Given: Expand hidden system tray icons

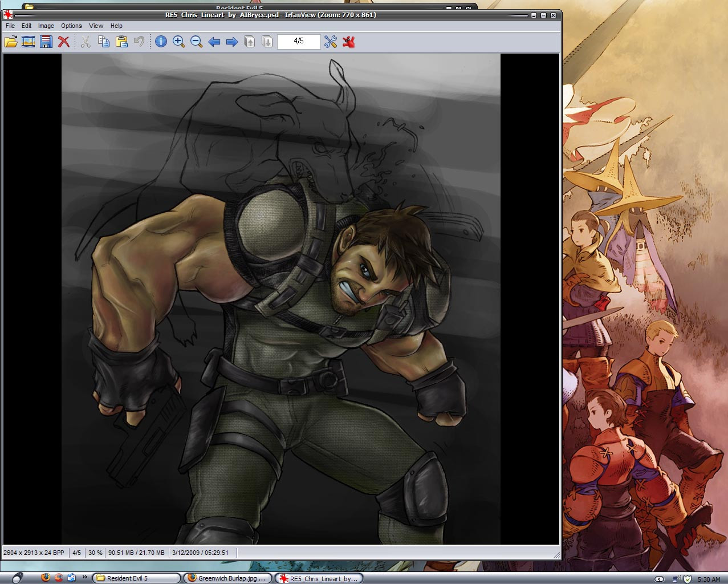Looking at the screenshot, I should 659,579.
